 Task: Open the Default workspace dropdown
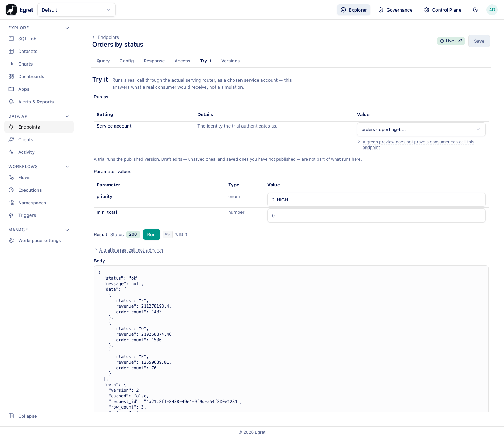click(77, 10)
